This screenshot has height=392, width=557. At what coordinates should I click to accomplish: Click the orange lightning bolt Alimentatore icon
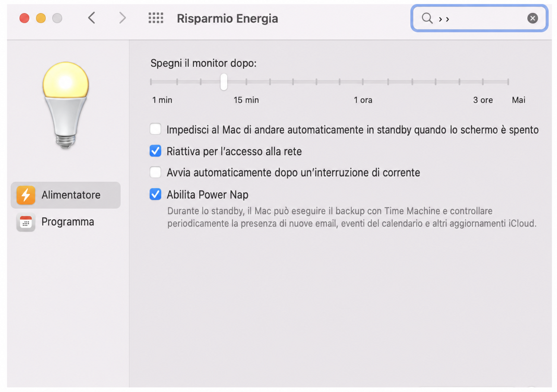pos(26,195)
